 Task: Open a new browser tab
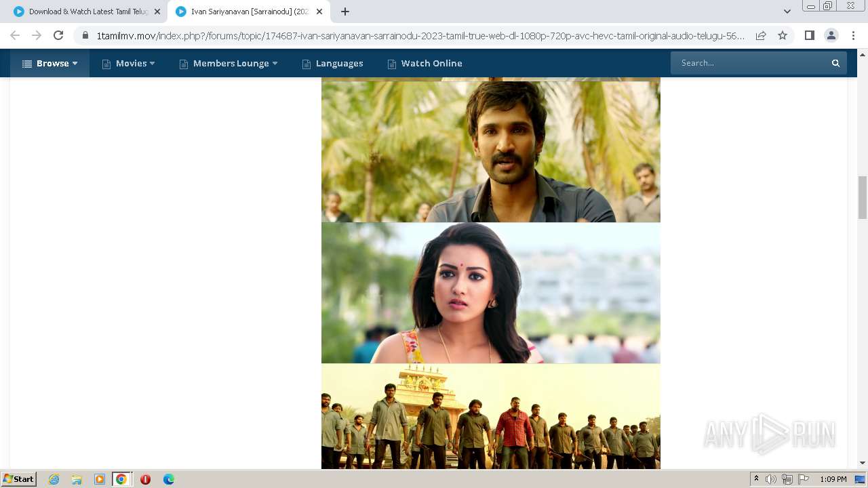345,12
